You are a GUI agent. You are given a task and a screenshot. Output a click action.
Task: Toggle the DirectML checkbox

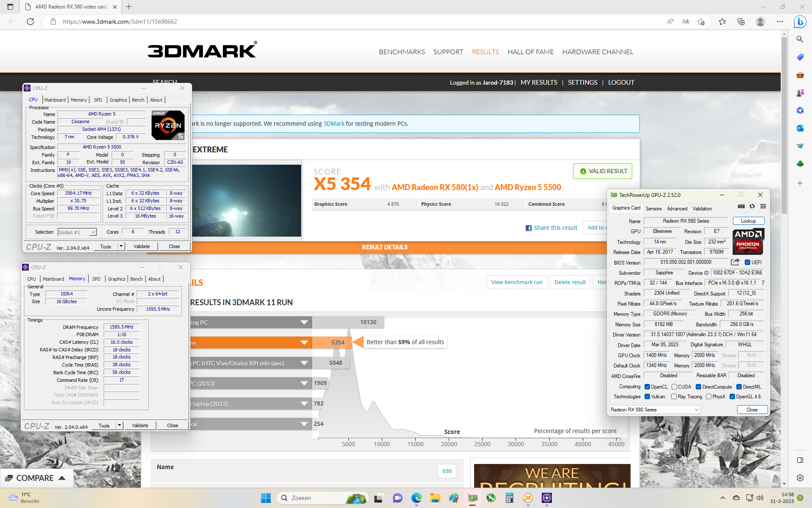click(x=739, y=387)
